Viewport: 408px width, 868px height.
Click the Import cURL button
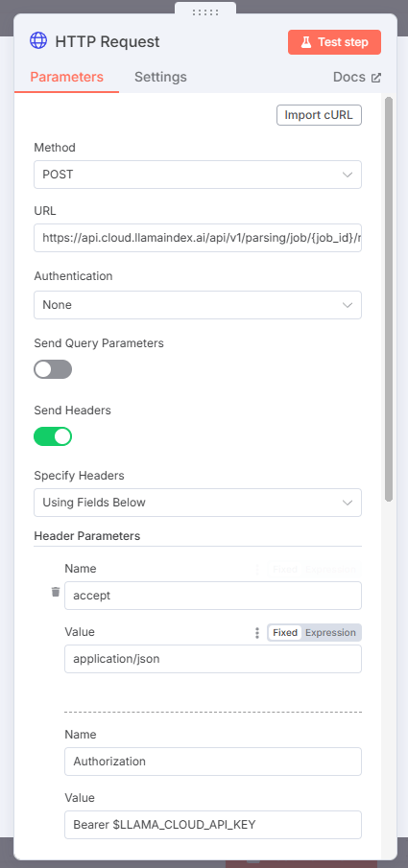320,115
